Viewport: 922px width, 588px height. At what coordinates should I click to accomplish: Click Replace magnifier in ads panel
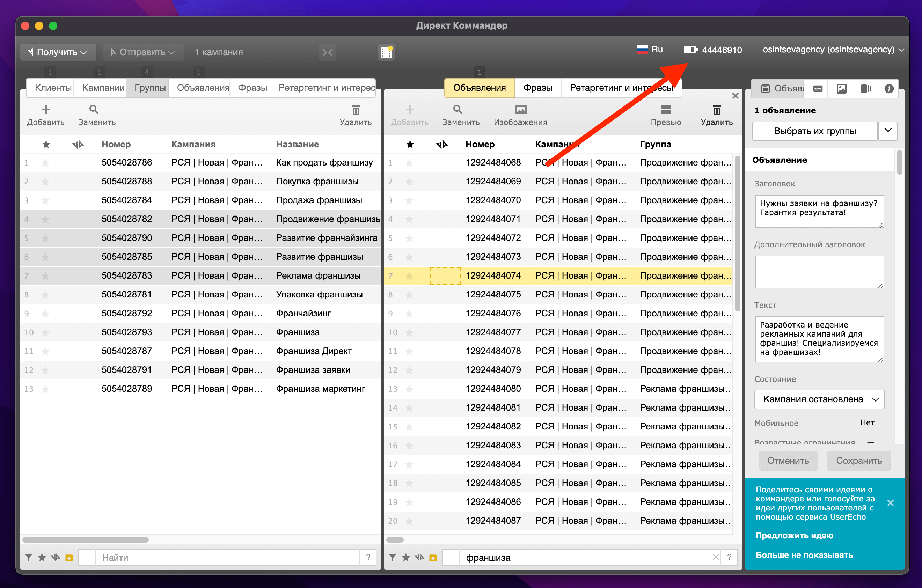point(458,110)
